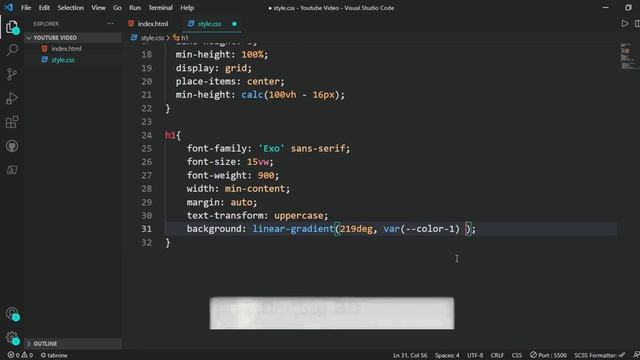This screenshot has width=640, height=360.
Task: Open the Manage gear icon
Action: (x=12, y=338)
